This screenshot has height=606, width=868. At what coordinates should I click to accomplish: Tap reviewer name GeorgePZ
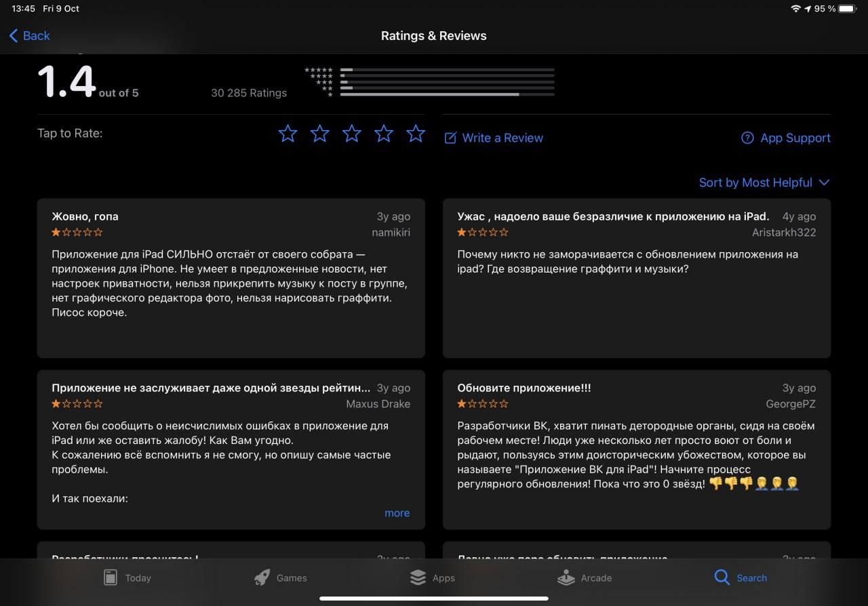pyautogui.click(x=791, y=404)
